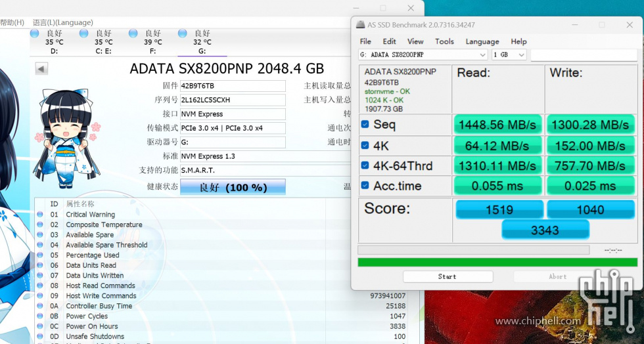644x344 pixels.
Task: Click the Seq write result 1300.28 MB/s
Action: pos(590,125)
